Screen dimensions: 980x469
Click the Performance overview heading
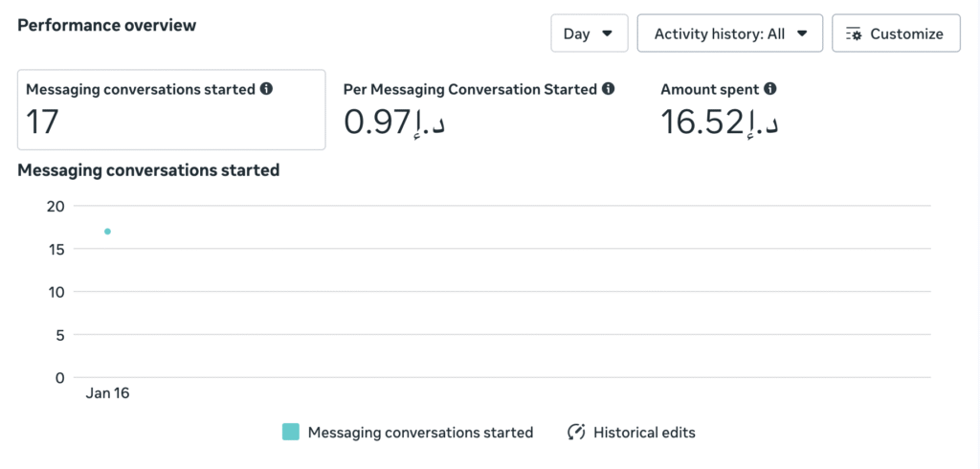(106, 26)
